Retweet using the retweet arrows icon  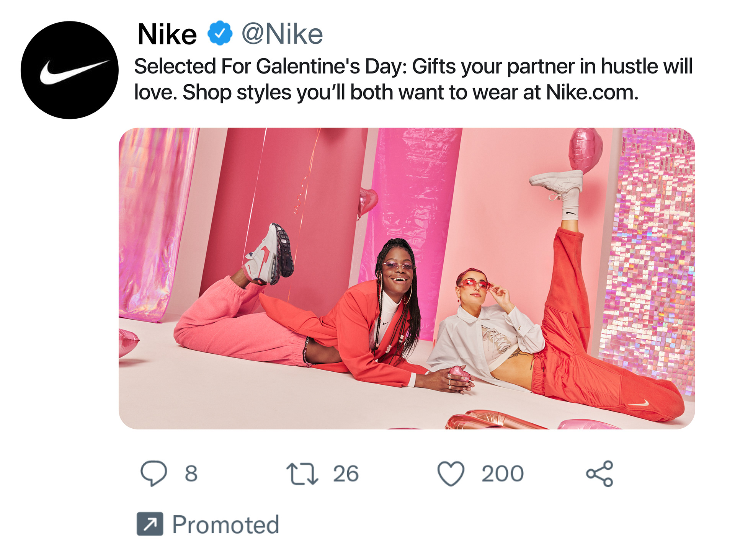coord(302,474)
